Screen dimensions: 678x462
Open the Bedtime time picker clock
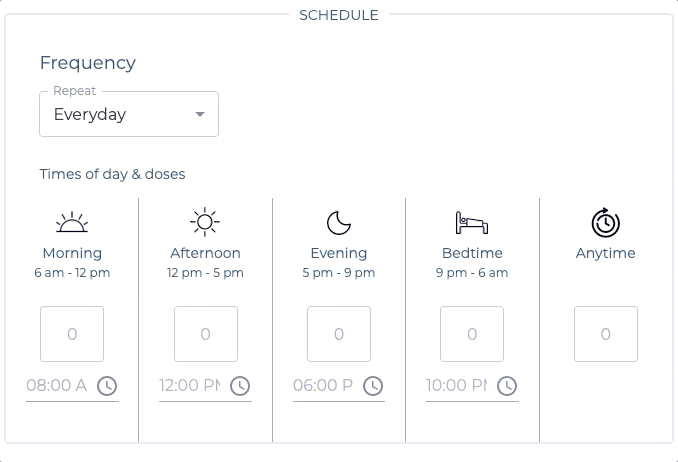pos(507,386)
